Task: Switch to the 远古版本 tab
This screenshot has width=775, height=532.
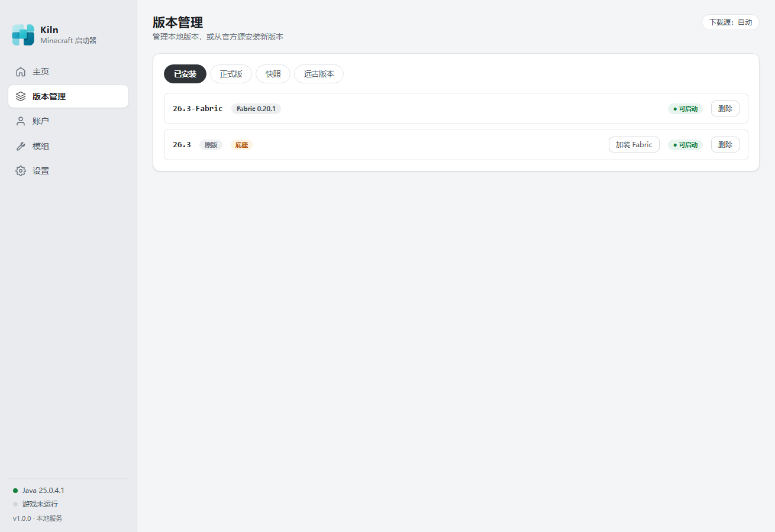Action: (319, 74)
